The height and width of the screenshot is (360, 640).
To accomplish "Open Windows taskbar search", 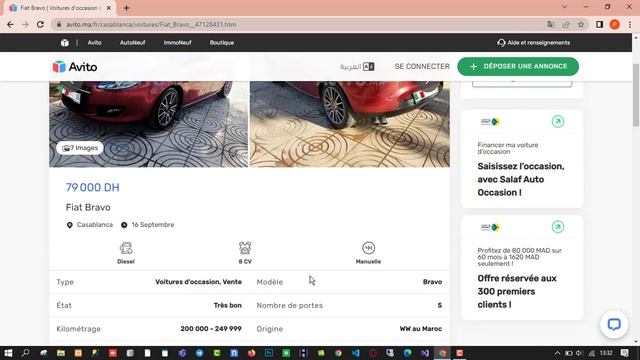I will click(x=25, y=353).
